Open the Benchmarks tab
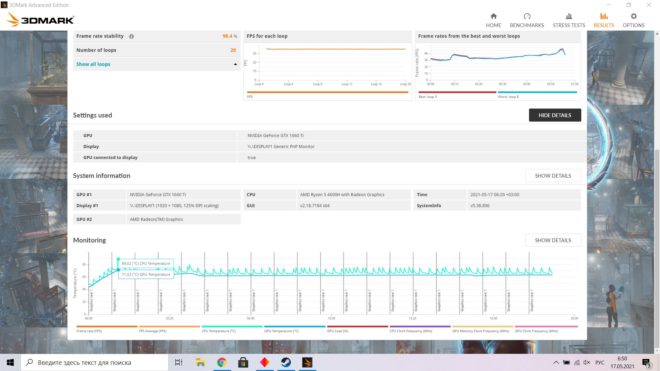 (x=527, y=20)
